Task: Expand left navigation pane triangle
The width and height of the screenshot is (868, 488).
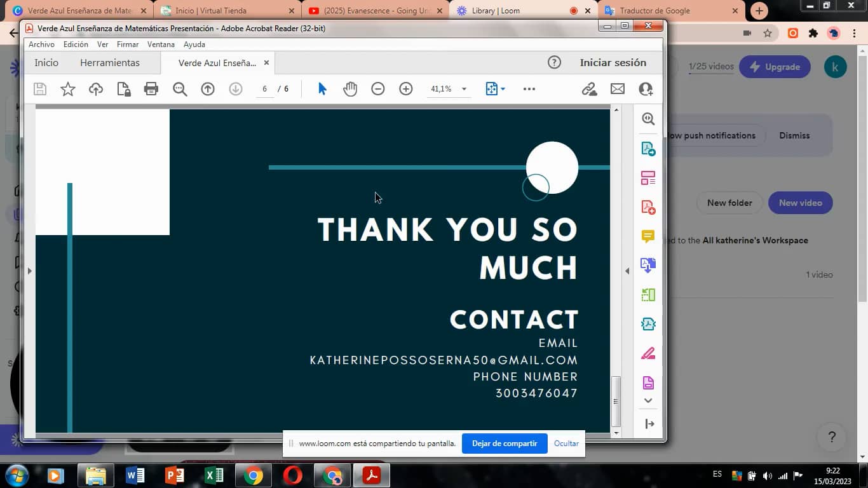Action: 29,271
